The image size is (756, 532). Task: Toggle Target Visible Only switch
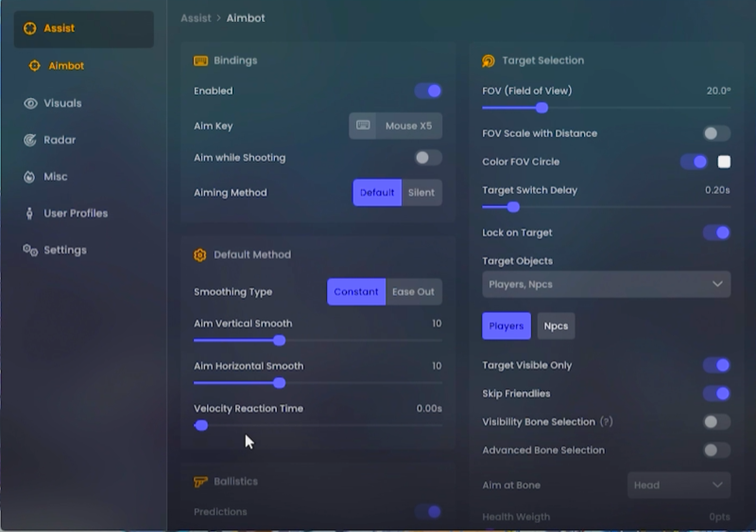click(x=716, y=365)
